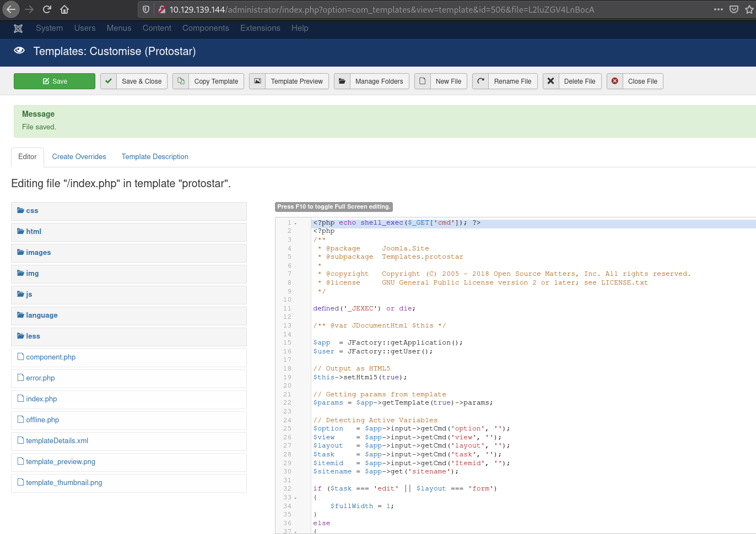
Task: Click the eye icon in Templates header
Action: tap(19, 51)
